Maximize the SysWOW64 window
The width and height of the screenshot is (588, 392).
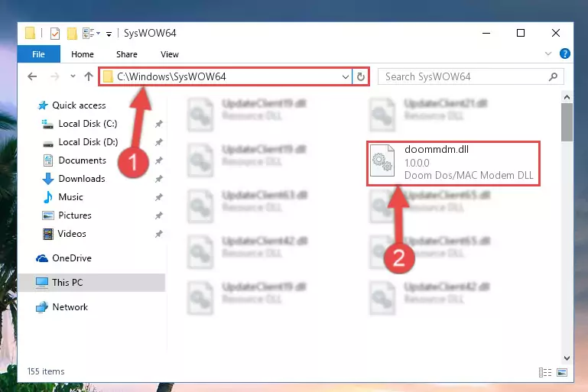pyautogui.click(x=521, y=33)
